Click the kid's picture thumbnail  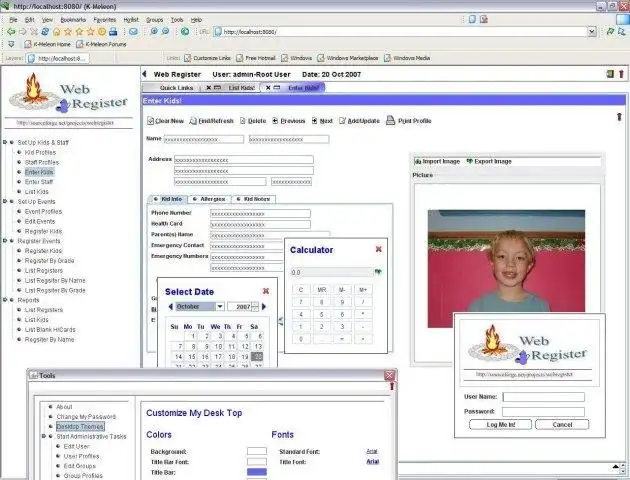(x=506, y=269)
